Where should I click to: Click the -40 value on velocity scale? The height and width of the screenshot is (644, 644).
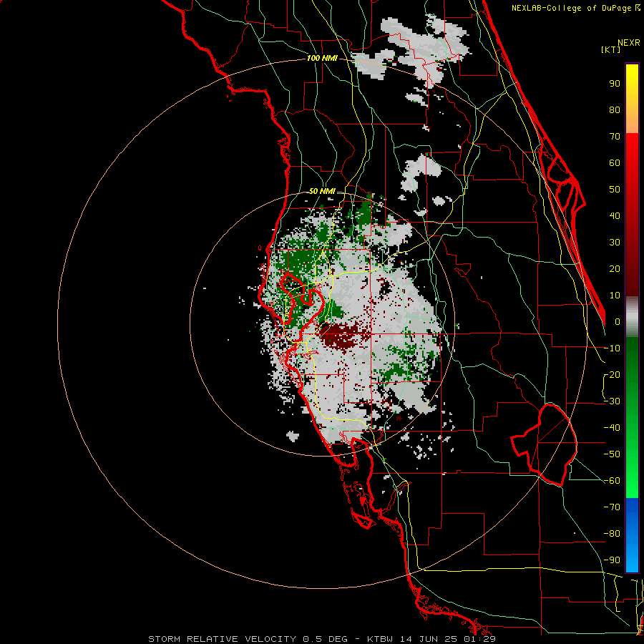[612, 428]
